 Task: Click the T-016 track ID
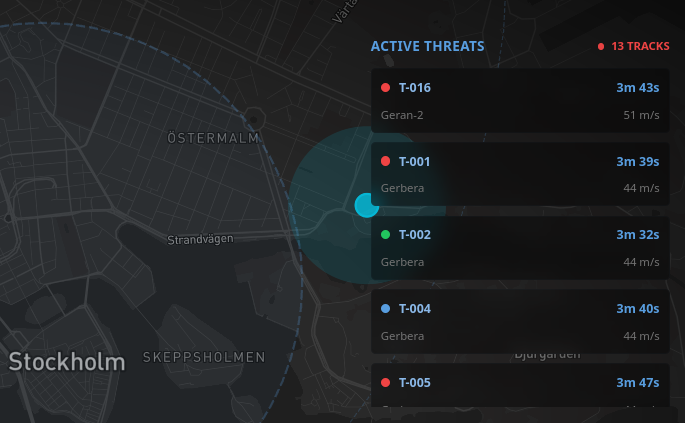[415, 87]
